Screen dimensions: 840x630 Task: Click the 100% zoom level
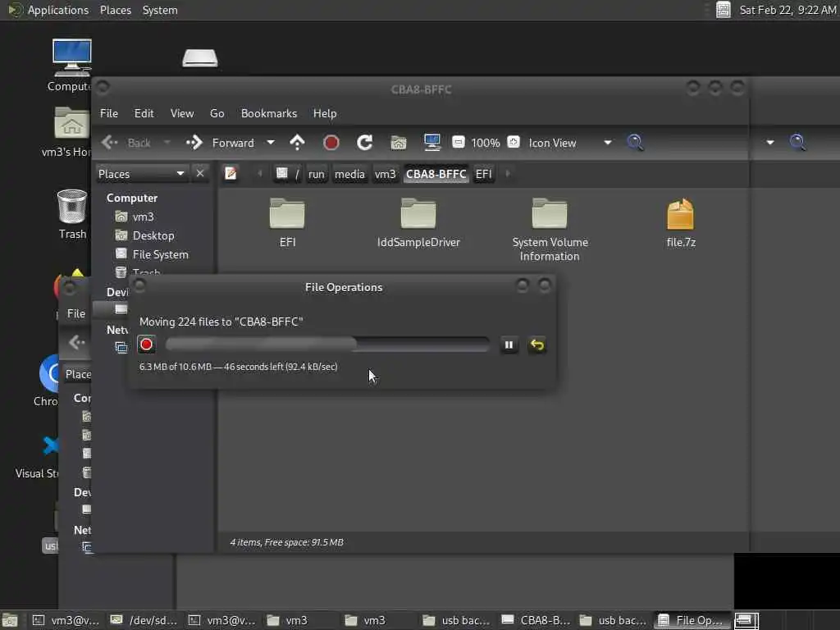click(486, 143)
